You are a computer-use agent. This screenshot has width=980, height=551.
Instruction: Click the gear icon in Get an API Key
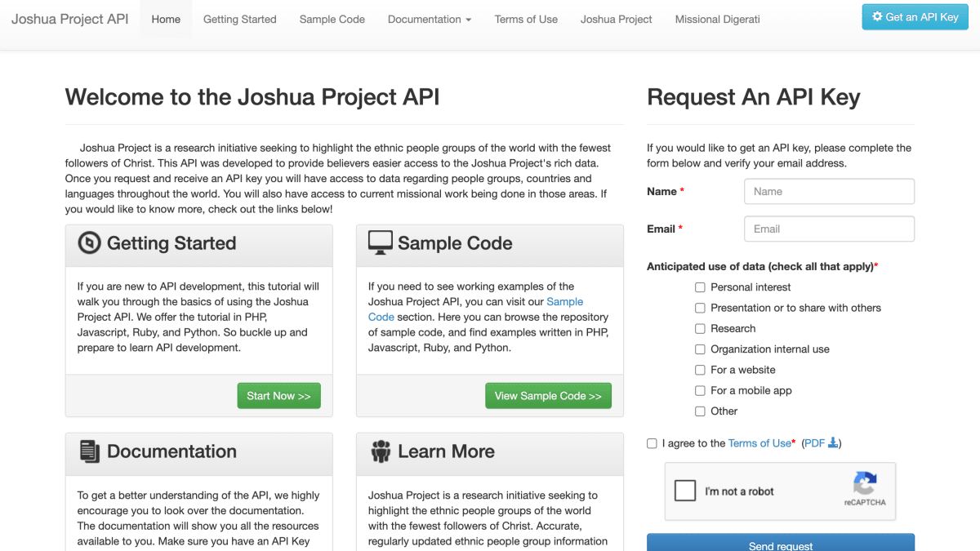[x=877, y=17]
